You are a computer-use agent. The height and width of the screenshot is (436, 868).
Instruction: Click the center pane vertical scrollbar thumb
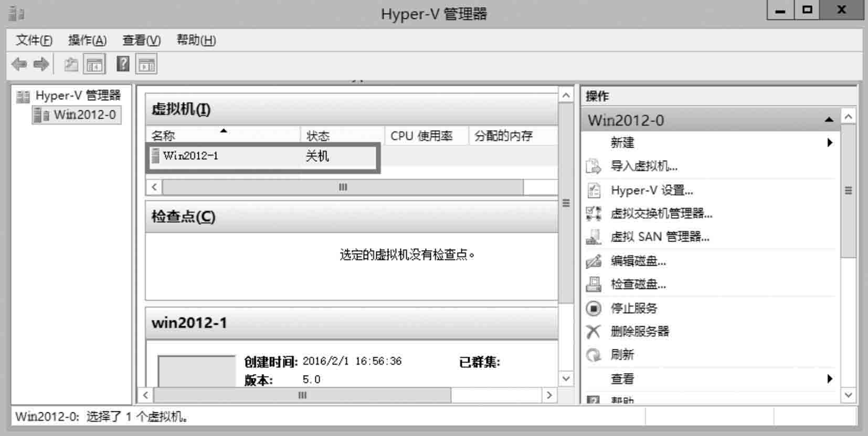[566, 203]
